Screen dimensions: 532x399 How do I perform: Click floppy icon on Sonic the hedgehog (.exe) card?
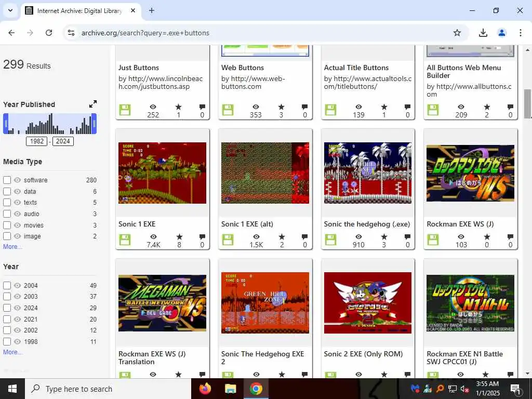pos(330,240)
